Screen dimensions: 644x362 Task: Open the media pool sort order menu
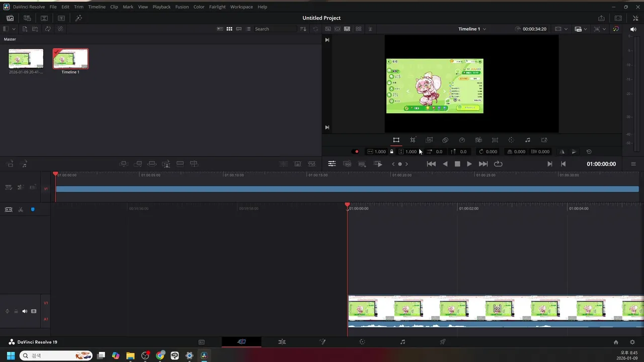tap(303, 29)
